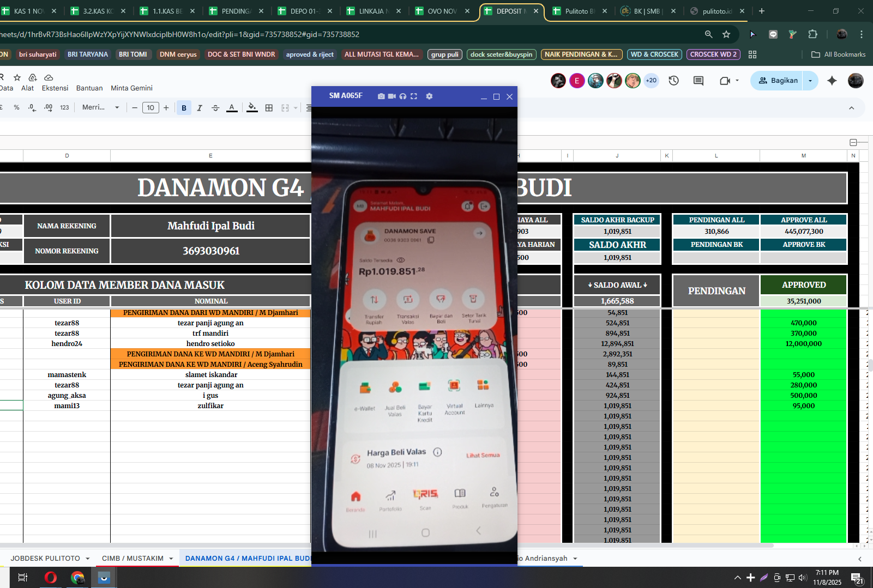Open the Andriansyah sheet tab dropdown arrow
This screenshot has width=873, height=588.
tap(575, 559)
